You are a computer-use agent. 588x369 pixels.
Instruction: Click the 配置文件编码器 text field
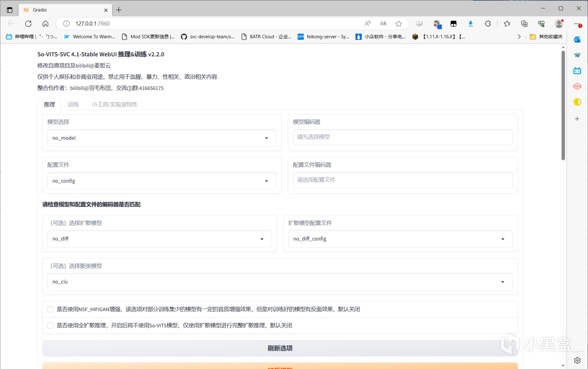pos(403,180)
